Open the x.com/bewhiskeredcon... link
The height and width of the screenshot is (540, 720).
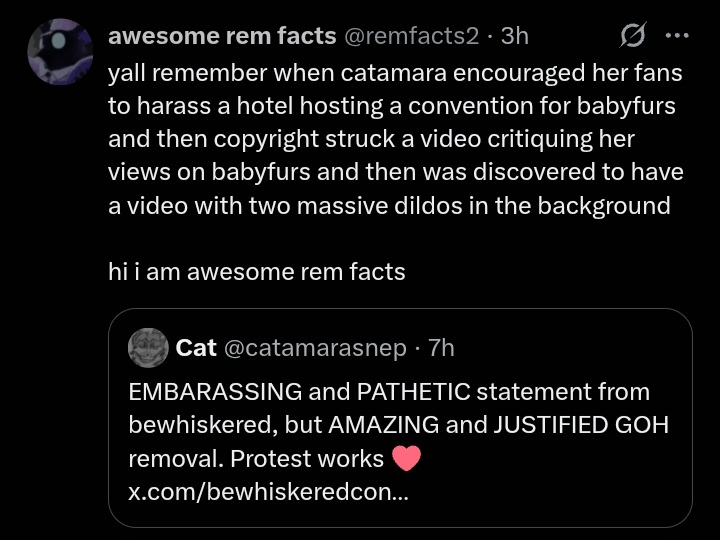[268, 493]
